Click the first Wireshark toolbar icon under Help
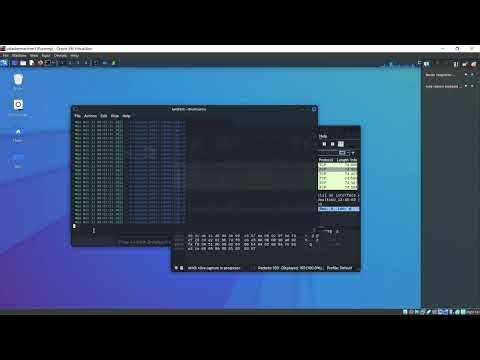Image resolution: width=480 pixels, height=360 pixels. pyautogui.click(x=324, y=144)
